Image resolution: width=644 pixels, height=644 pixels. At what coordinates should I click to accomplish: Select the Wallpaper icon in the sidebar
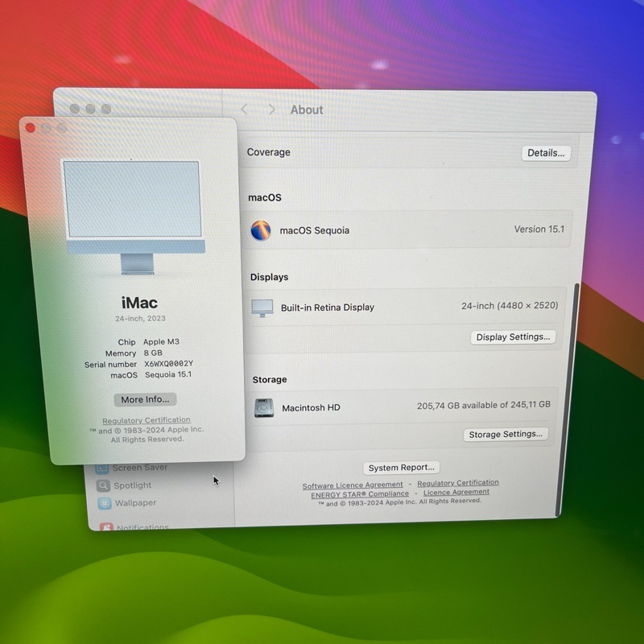click(105, 503)
